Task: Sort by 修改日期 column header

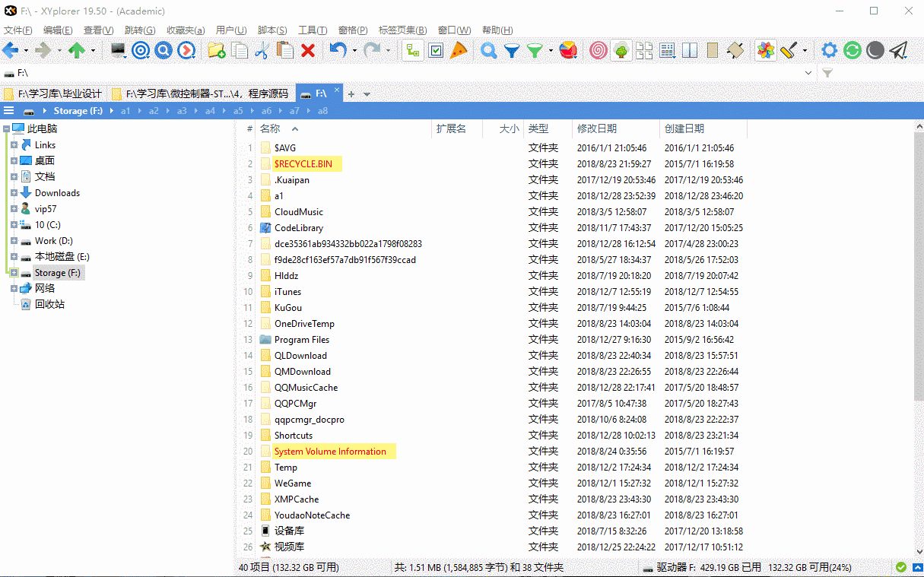Action: point(597,128)
